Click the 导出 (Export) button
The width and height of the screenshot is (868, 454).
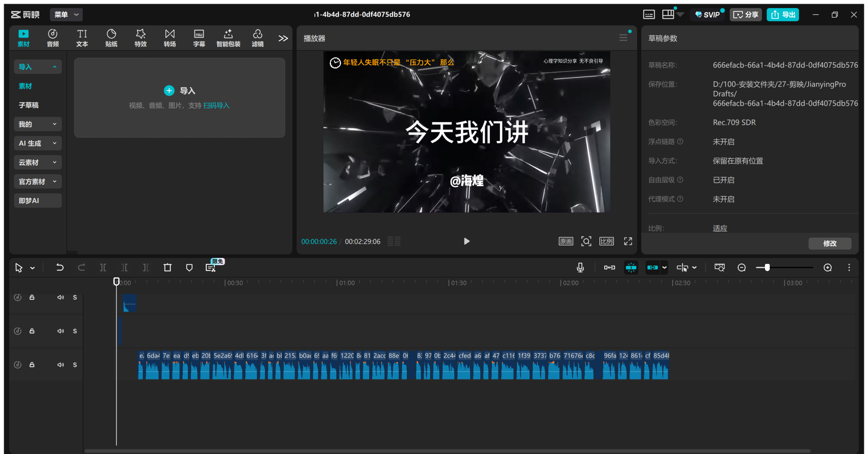[783, 15]
